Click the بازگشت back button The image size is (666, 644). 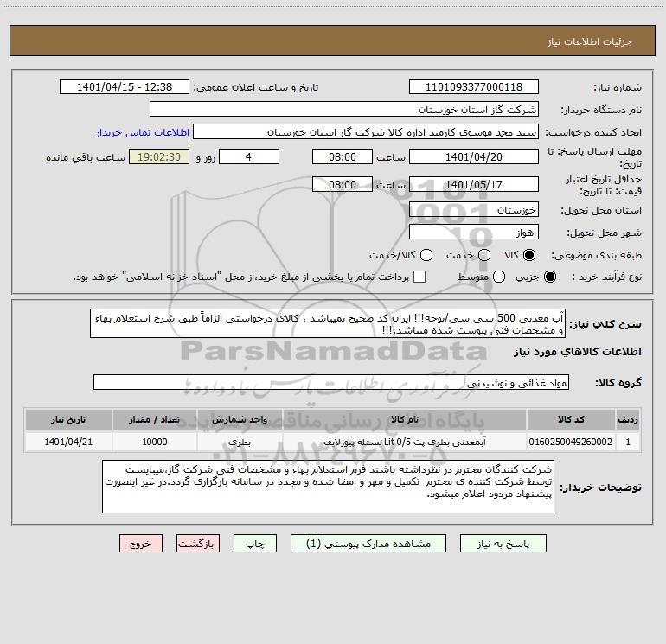[x=198, y=544]
